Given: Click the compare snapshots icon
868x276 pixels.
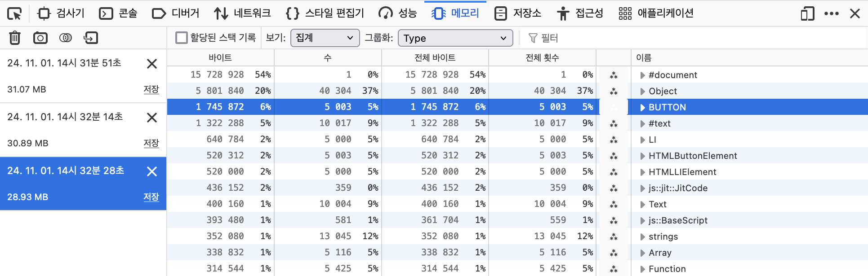Looking at the screenshot, I should click(x=66, y=38).
